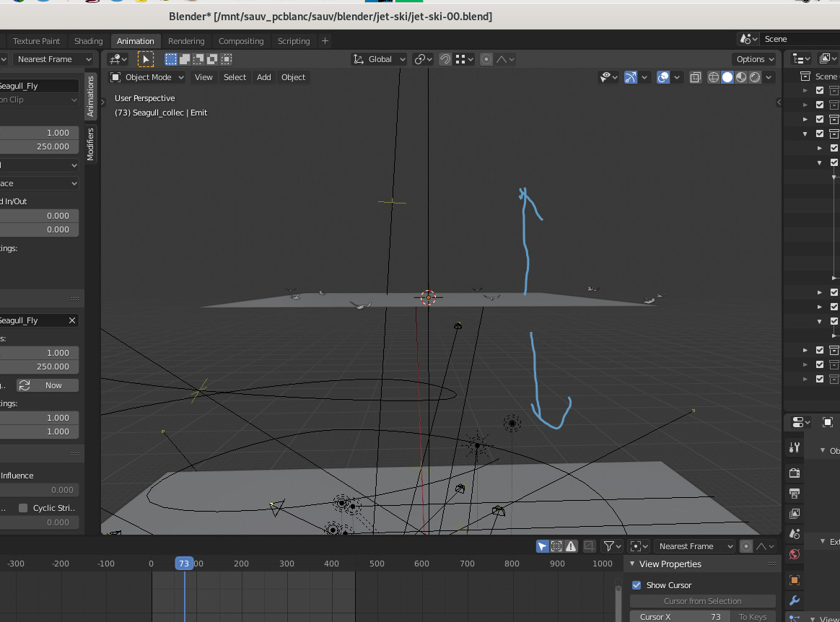The height and width of the screenshot is (622, 840).
Task: Switch to the Scripting workspace tab
Action: click(x=294, y=41)
